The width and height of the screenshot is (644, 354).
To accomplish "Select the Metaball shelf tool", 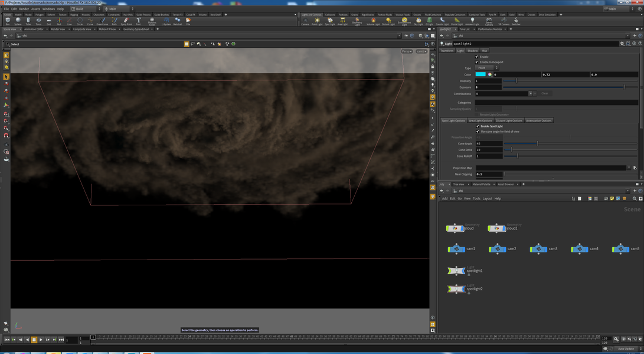I will point(178,21).
